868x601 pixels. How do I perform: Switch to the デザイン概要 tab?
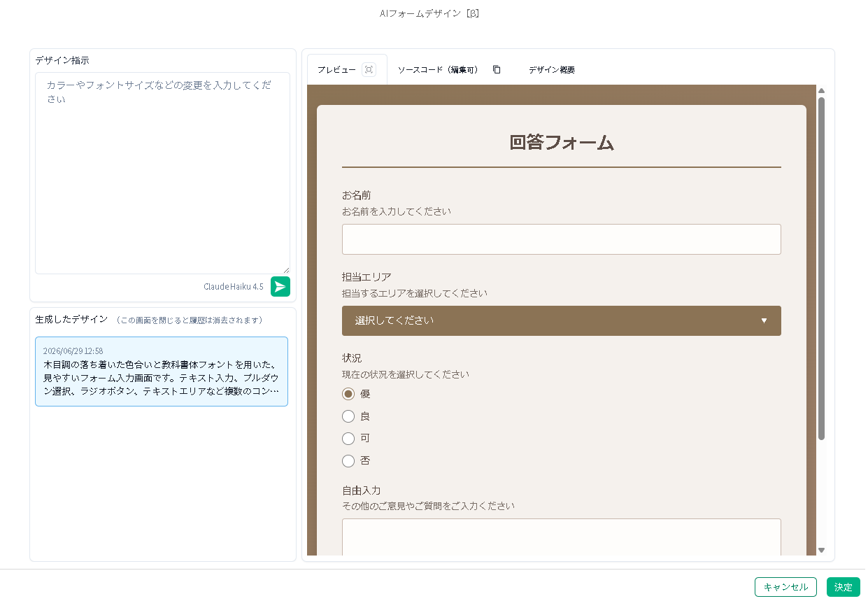551,70
